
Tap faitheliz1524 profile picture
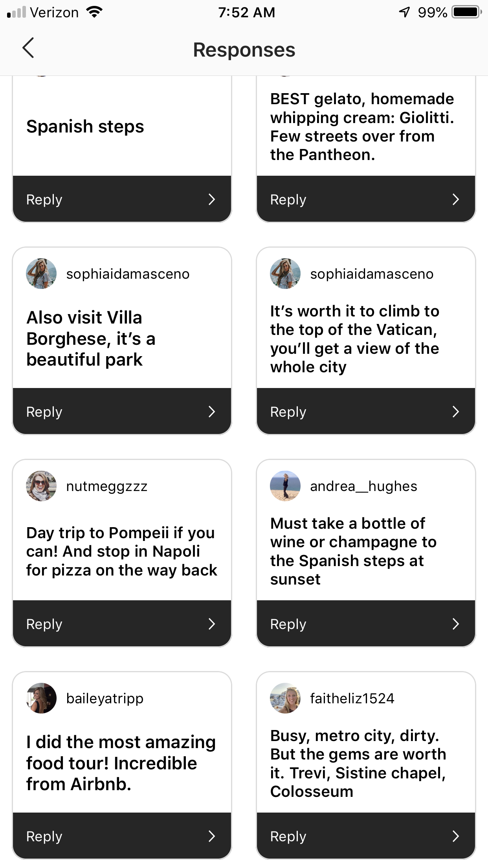pos(285,698)
